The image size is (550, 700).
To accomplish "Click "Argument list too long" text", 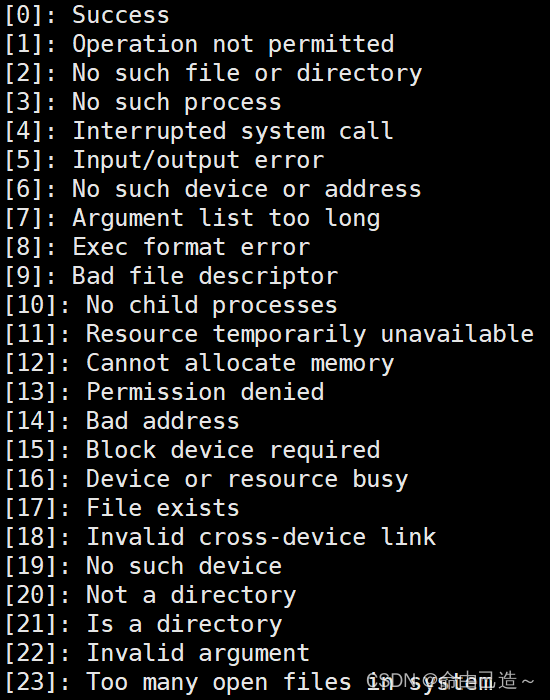I will pos(226,218).
